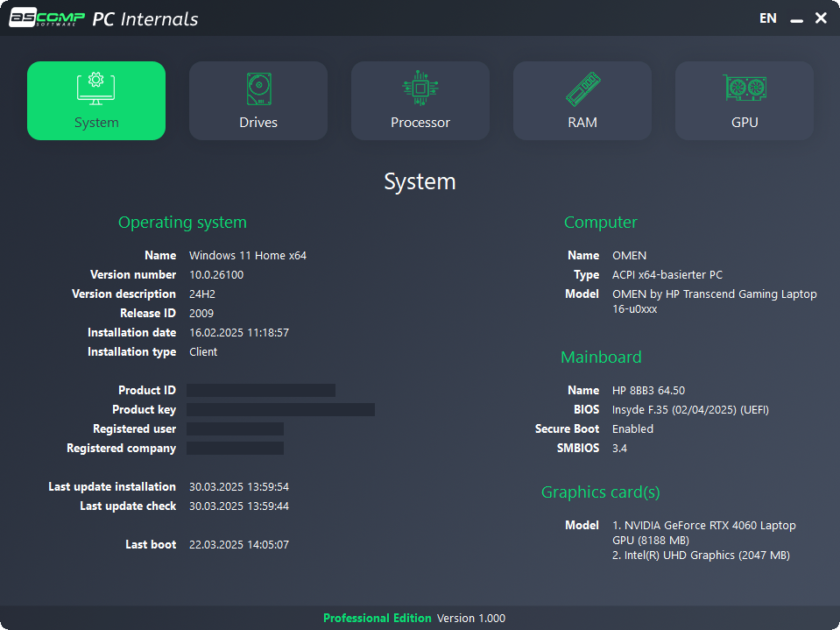The image size is (840, 630).
Task: Unmask the Registered company field
Action: point(235,449)
